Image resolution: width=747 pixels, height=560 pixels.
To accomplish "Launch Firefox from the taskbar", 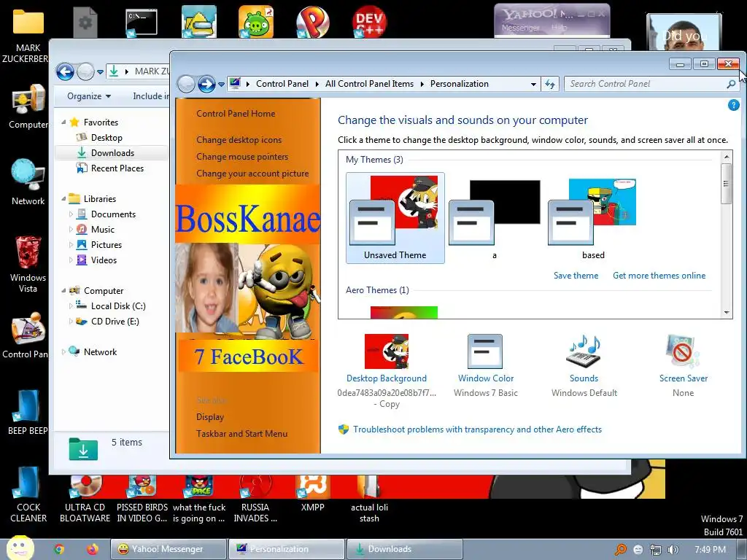I will tap(93, 549).
